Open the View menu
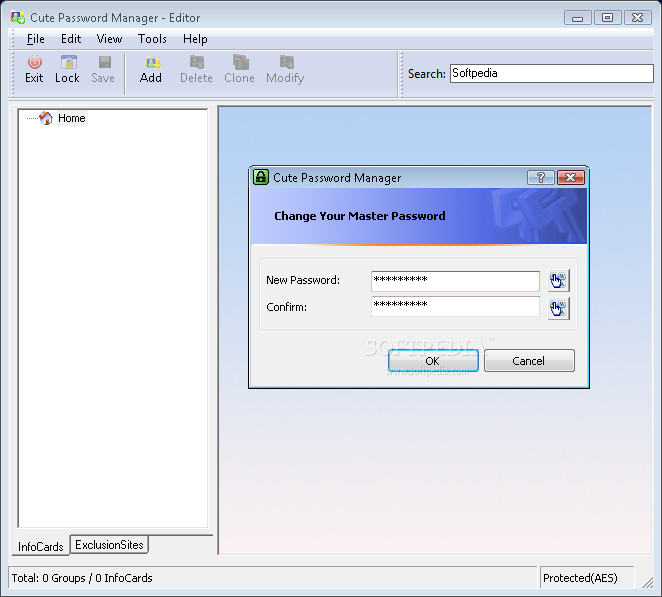The height and width of the screenshot is (597, 662). pyautogui.click(x=109, y=39)
